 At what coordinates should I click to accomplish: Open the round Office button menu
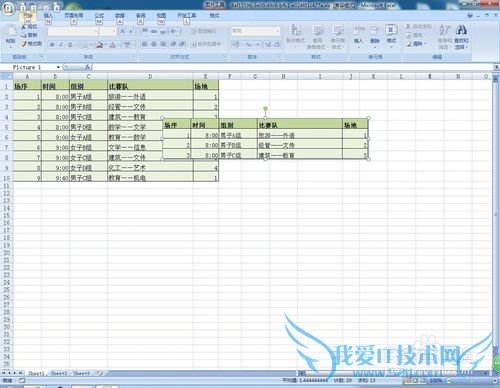pos(8,8)
